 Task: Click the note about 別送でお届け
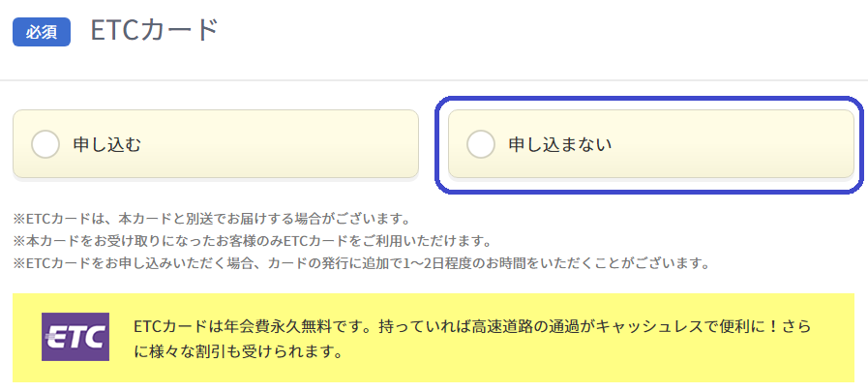pos(211,219)
